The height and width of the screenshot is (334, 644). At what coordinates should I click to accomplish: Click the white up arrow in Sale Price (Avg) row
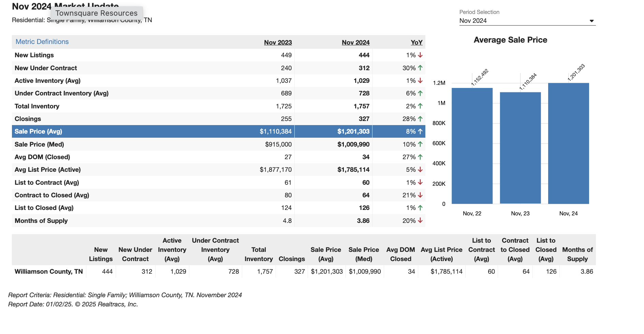(420, 131)
